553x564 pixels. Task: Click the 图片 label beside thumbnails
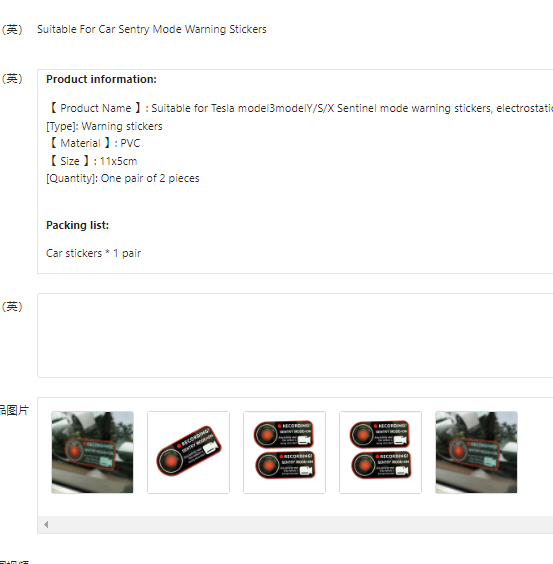coord(14,410)
